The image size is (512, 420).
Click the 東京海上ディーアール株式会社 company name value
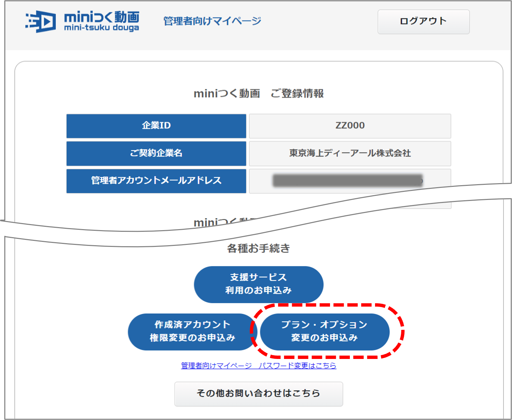point(350,153)
